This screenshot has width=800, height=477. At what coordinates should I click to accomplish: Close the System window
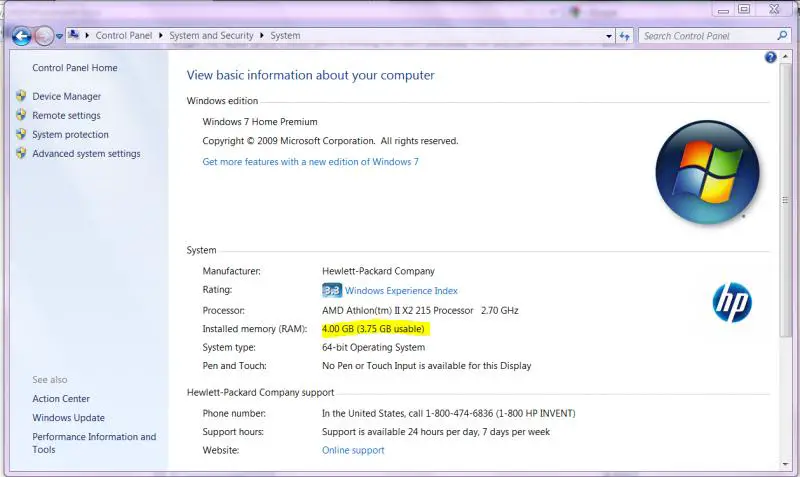pyautogui.click(x=774, y=9)
